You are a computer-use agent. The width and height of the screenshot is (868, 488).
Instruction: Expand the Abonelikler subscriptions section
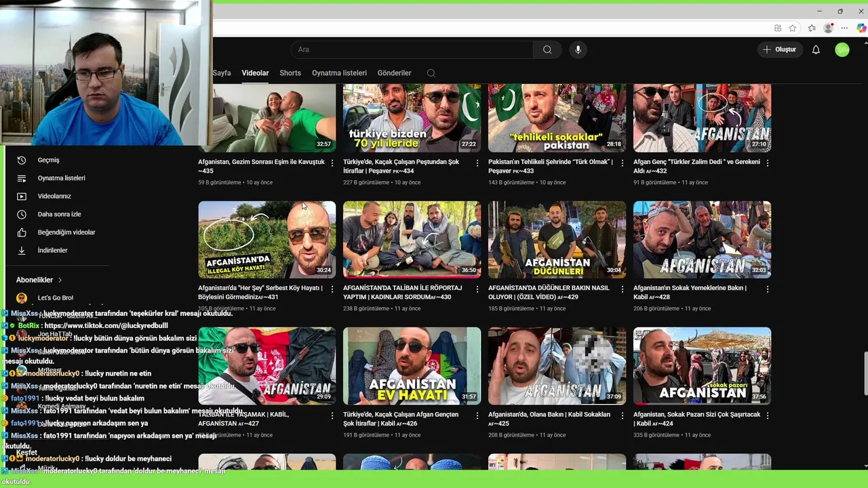tap(39, 280)
